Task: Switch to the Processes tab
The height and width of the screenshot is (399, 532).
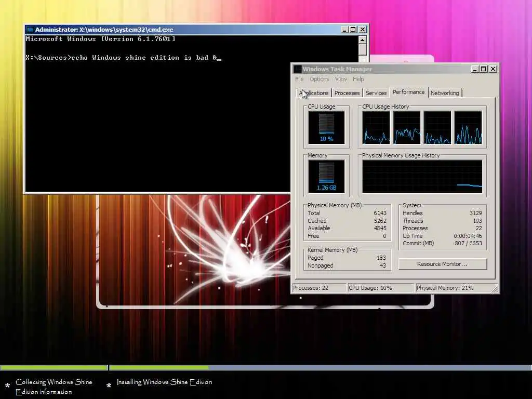Action: (x=347, y=93)
